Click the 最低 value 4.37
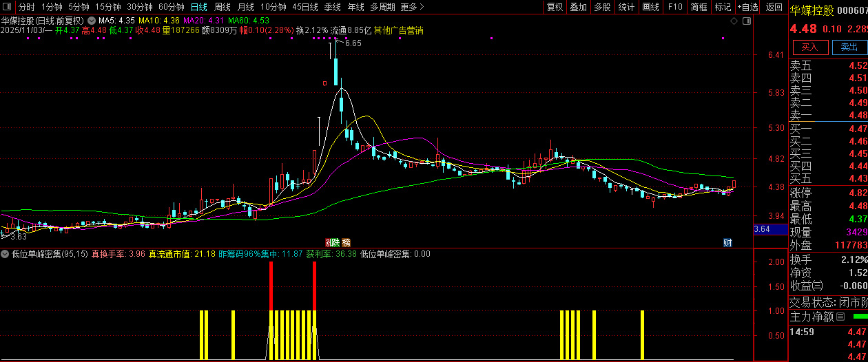 tap(858, 219)
